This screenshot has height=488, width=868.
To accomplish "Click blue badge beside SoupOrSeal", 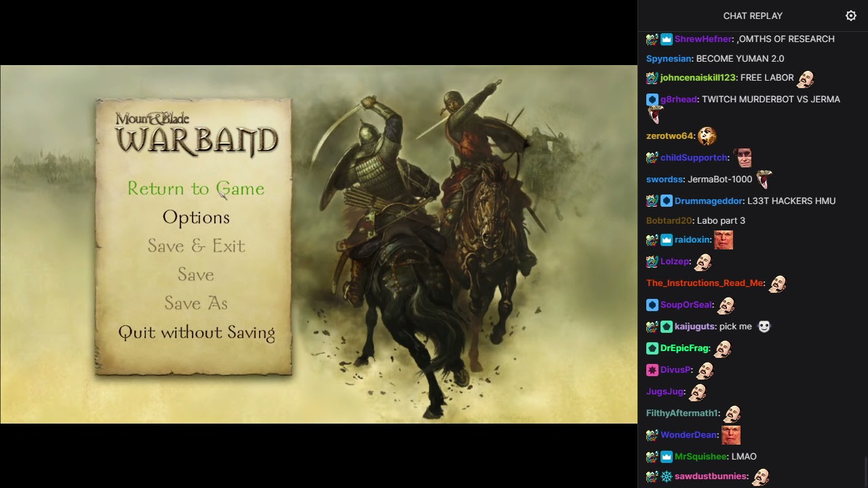I will point(652,305).
